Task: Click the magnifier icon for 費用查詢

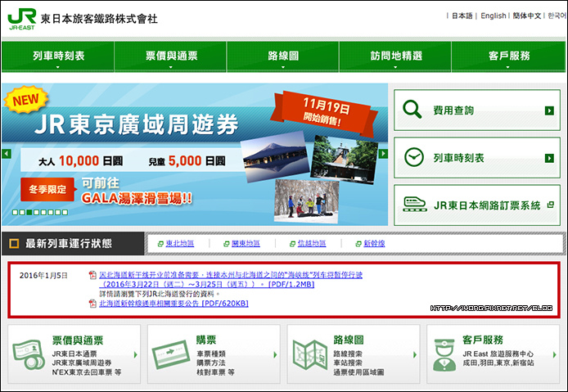Action: pyautogui.click(x=412, y=109)
